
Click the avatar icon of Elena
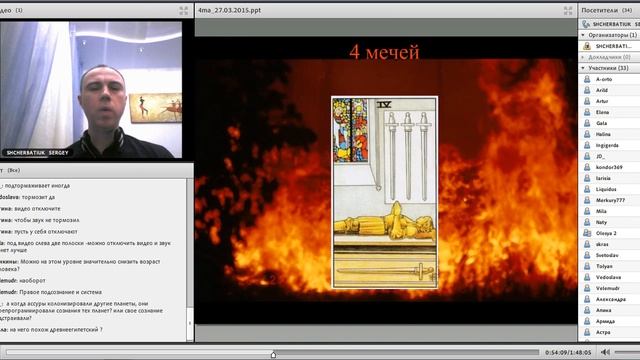[x=587, y=112]
